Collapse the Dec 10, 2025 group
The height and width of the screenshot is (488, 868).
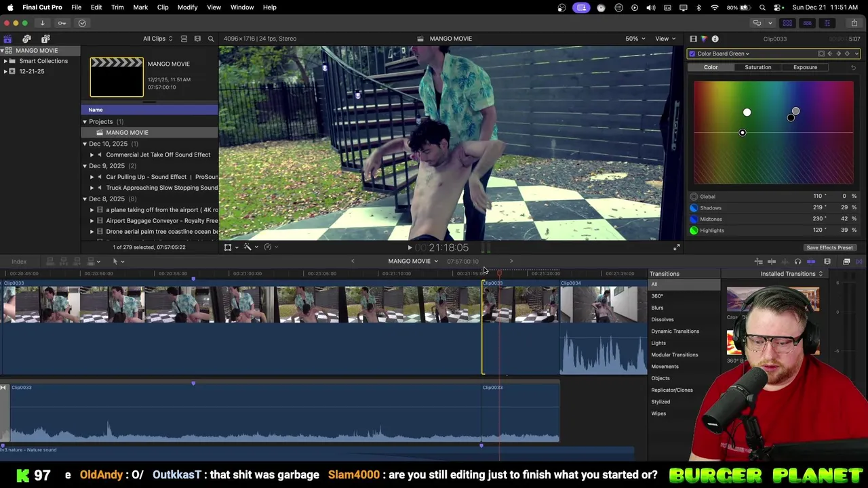(85, 144)
